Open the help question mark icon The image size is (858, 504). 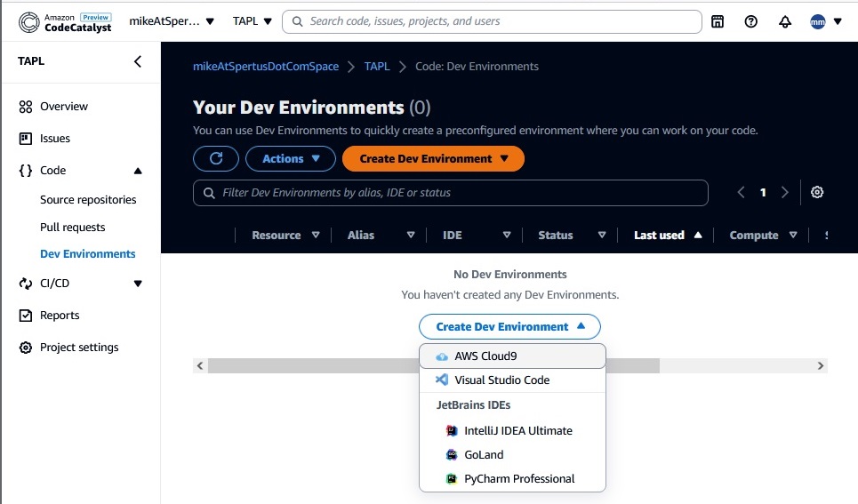click(750, 21)
